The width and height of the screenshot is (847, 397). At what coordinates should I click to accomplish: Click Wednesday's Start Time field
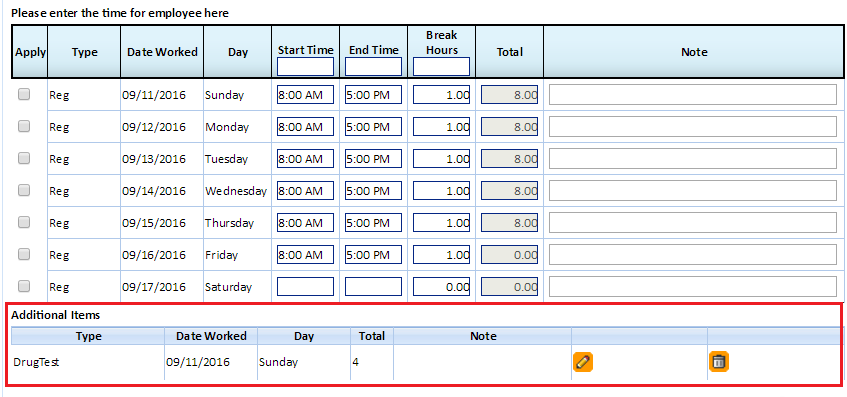(x=305, y=190)
